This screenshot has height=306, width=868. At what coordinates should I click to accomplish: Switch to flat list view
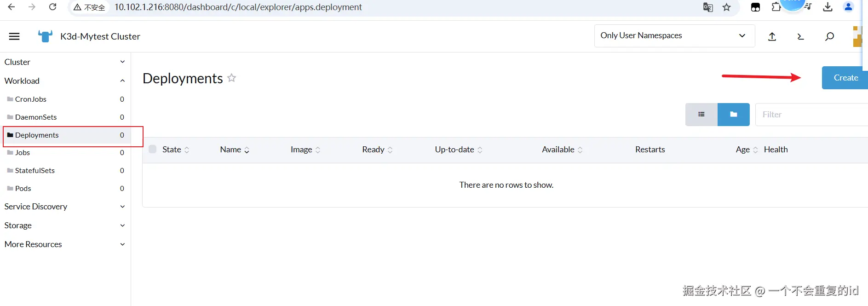click(701, 115)
